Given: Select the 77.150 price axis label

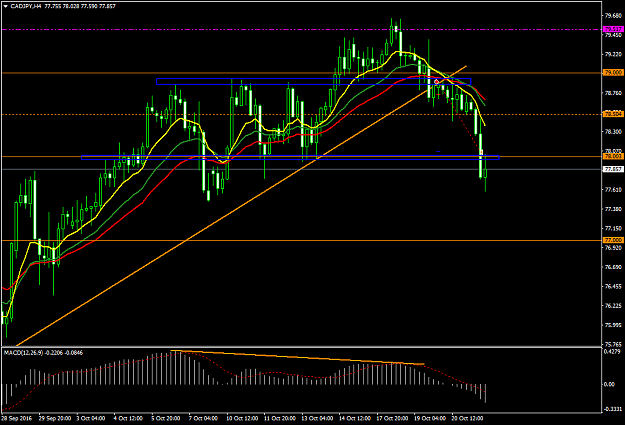Looking at the screenshot, I should [613, 228].
